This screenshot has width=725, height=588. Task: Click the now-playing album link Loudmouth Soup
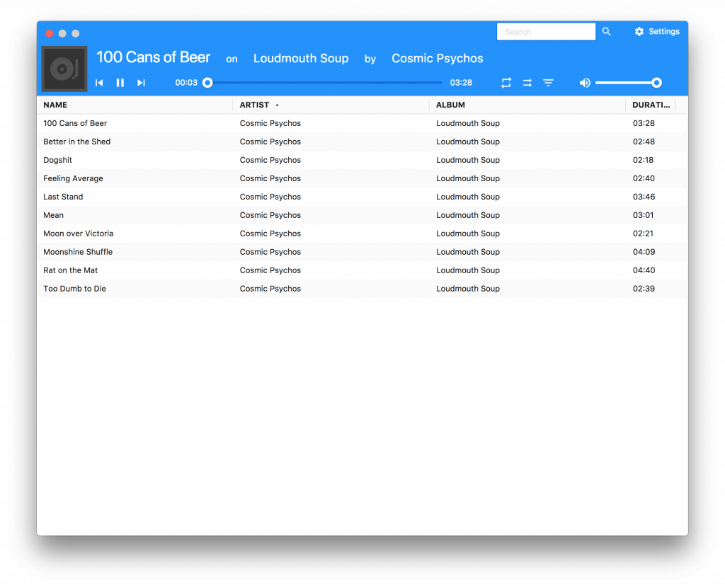pyautogui.click(x=301, y=58)
